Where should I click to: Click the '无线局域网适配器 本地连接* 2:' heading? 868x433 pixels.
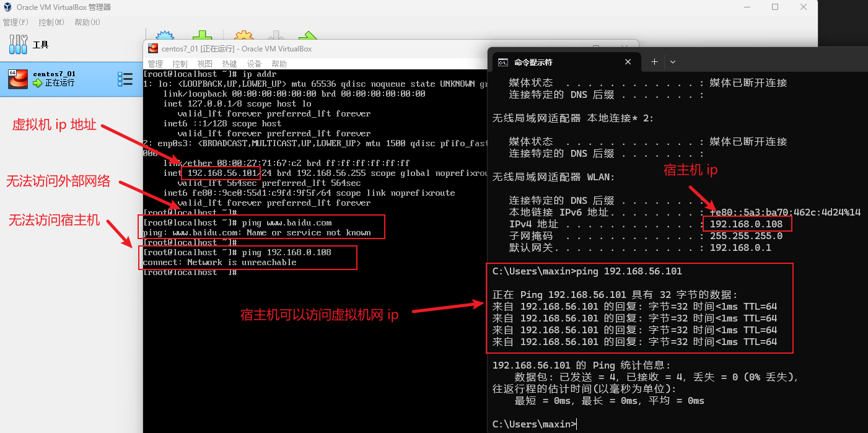(x=573, y=118)
